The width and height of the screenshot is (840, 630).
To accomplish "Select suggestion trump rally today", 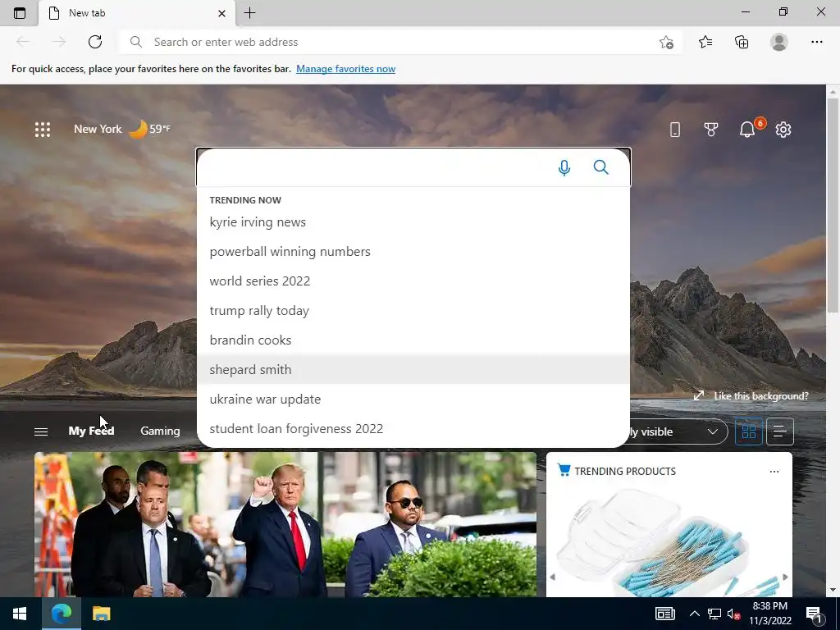I will [413, 311].
